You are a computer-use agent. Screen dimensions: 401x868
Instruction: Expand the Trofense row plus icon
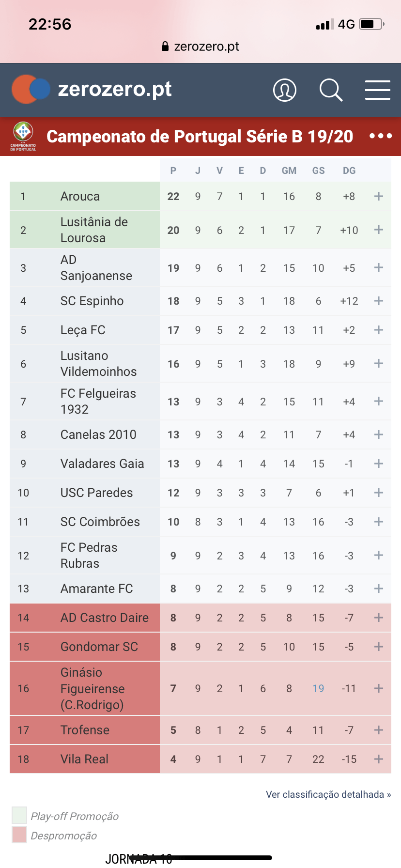point(379,730)
